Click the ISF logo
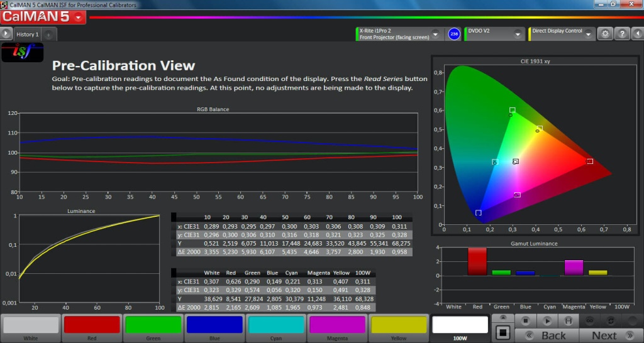Screen dimensions: 644x343 click(x=22, y=52)
